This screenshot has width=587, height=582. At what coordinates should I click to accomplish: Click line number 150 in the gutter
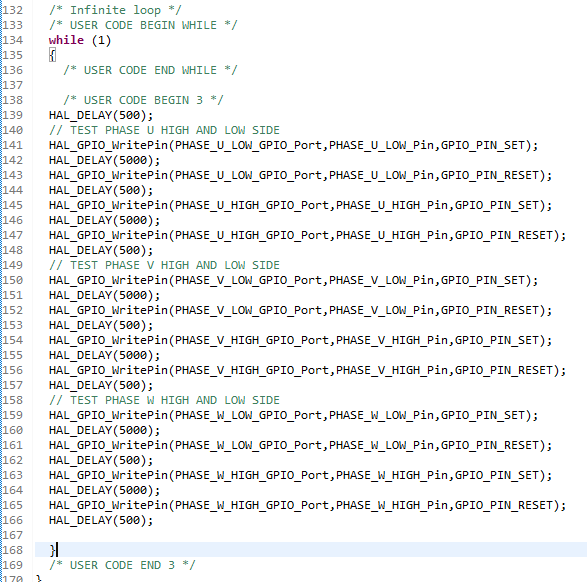12,280
